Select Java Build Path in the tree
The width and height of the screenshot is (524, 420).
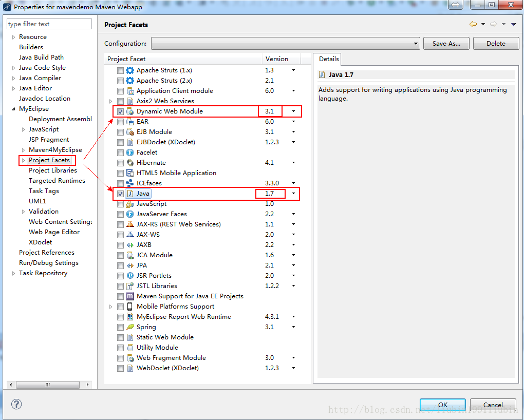tap(41, 58)
